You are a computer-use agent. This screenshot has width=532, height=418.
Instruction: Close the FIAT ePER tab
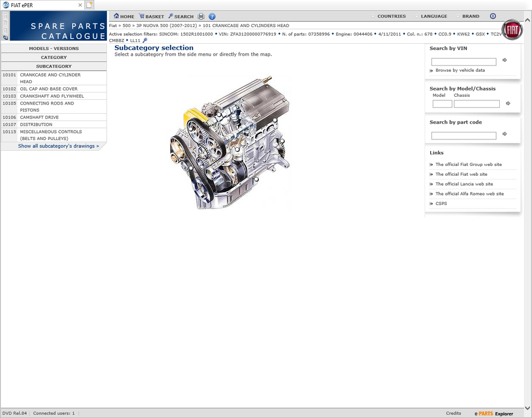[x=80, y=5]
